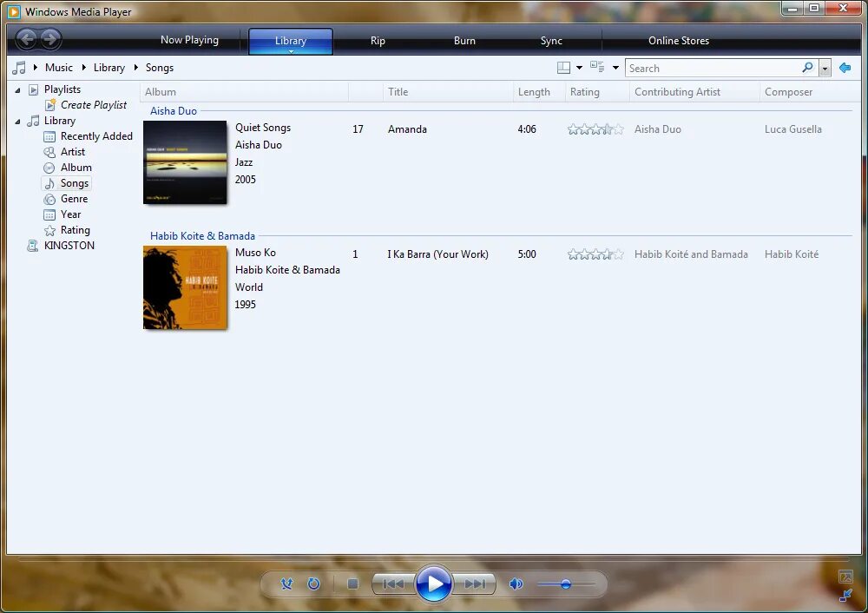Screen dimensions: 868x613
Task: Switch to compact mode icon
Action: point(845,596)
